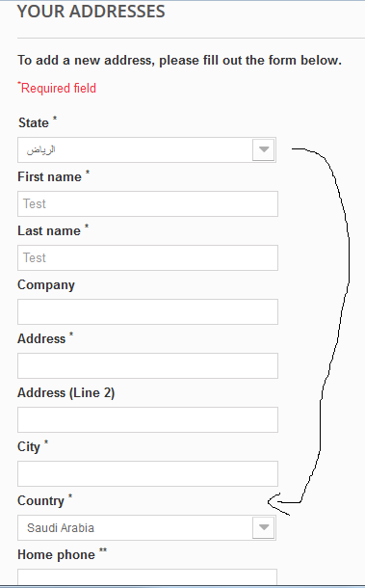
Task: Click the red Required field note
Action: 58,88
